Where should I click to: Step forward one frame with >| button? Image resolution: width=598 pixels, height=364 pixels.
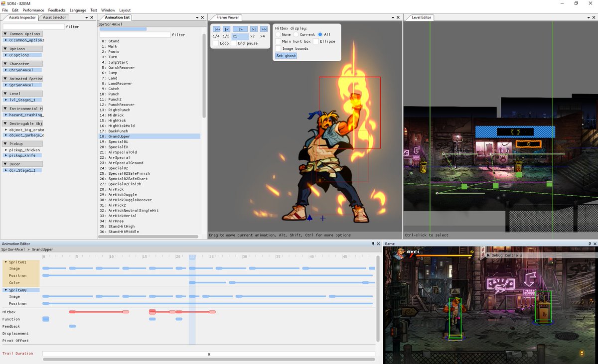coord(254,29)
